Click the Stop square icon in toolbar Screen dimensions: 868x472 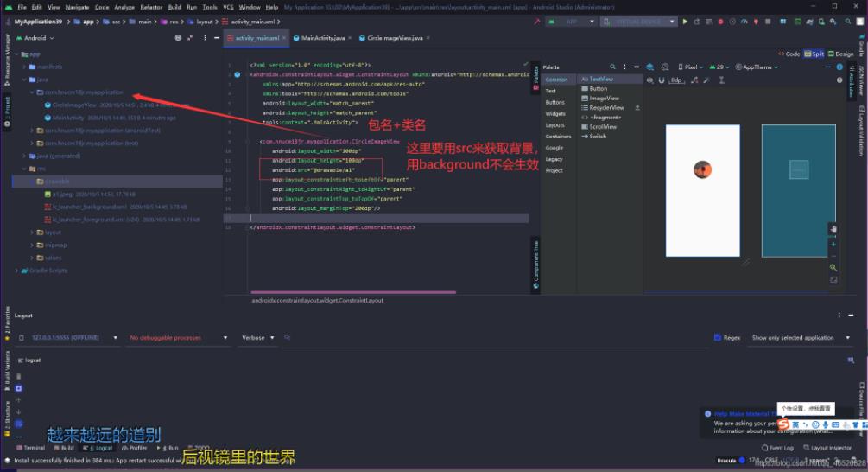(x=768, y=22)
